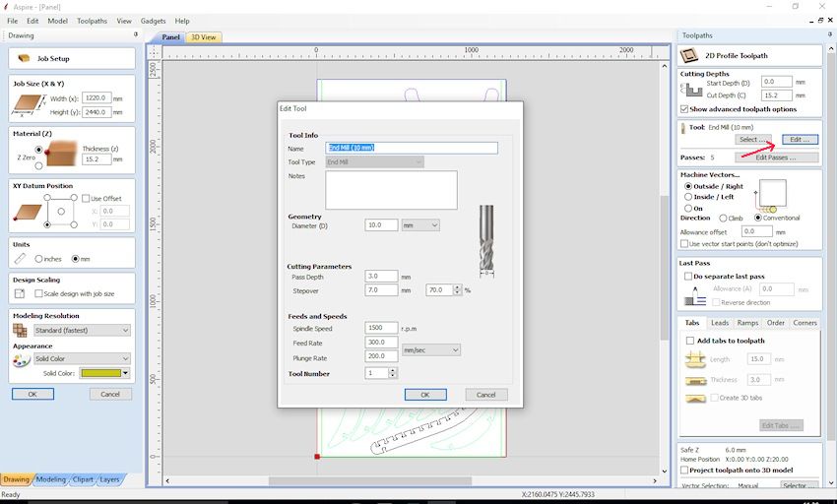Click the XY Datum sheet icon
Image resolution: width=837 pixels, height=504 pixels.
click(28, 212)
